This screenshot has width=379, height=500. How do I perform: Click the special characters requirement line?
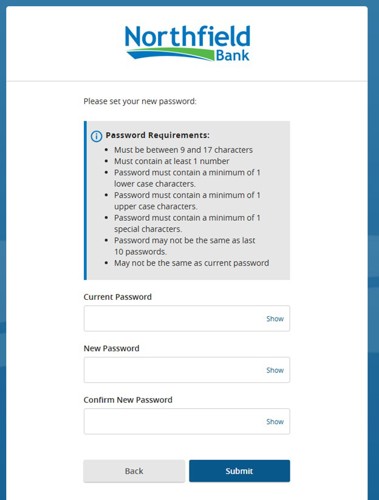pyautogui.click(x=187, y=223)
